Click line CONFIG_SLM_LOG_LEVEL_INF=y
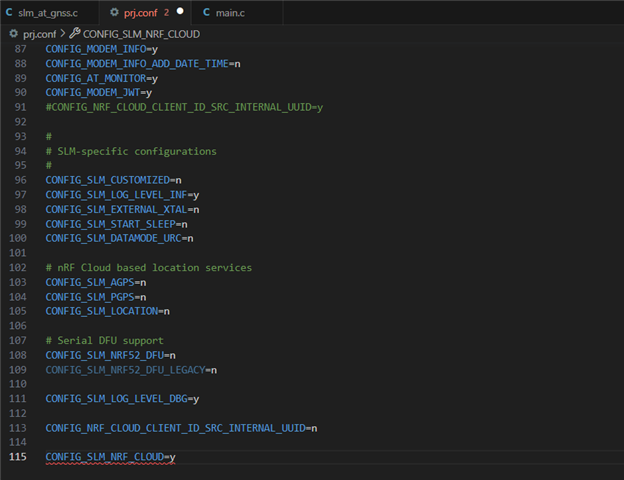The image size is (624, 480). [122, 195]
